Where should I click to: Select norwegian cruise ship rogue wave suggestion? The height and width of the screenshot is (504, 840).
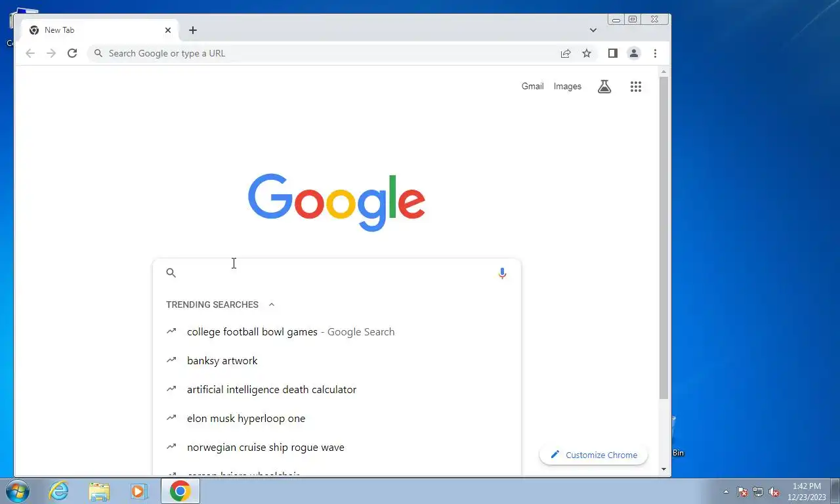[x=337, y=448]
